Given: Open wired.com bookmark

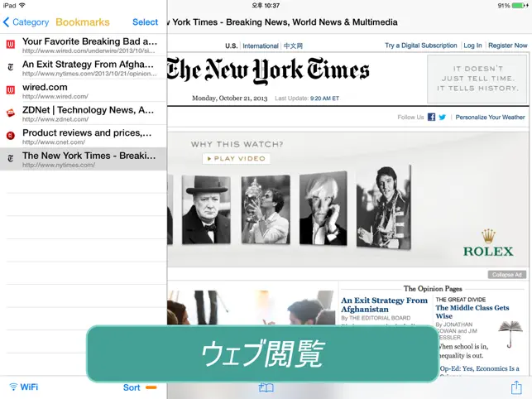Looking at the screenshot, I should pos(83,91).
